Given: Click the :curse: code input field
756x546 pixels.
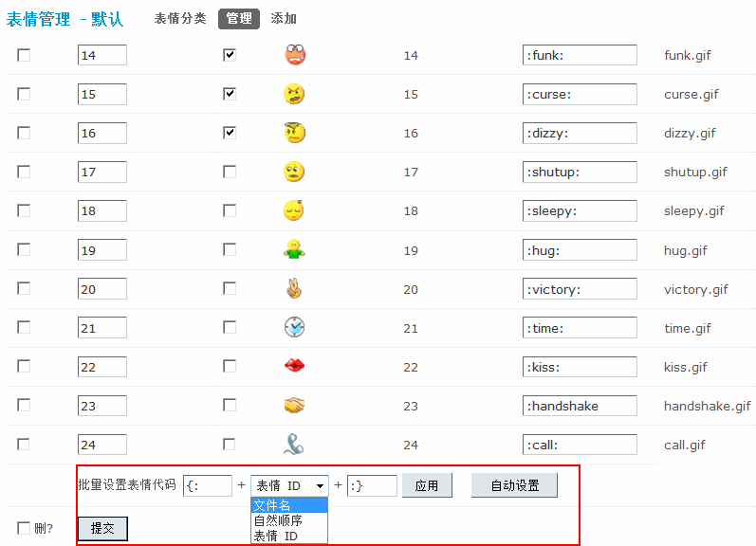Looking at the screenshot, I should [x=580, y=94].
